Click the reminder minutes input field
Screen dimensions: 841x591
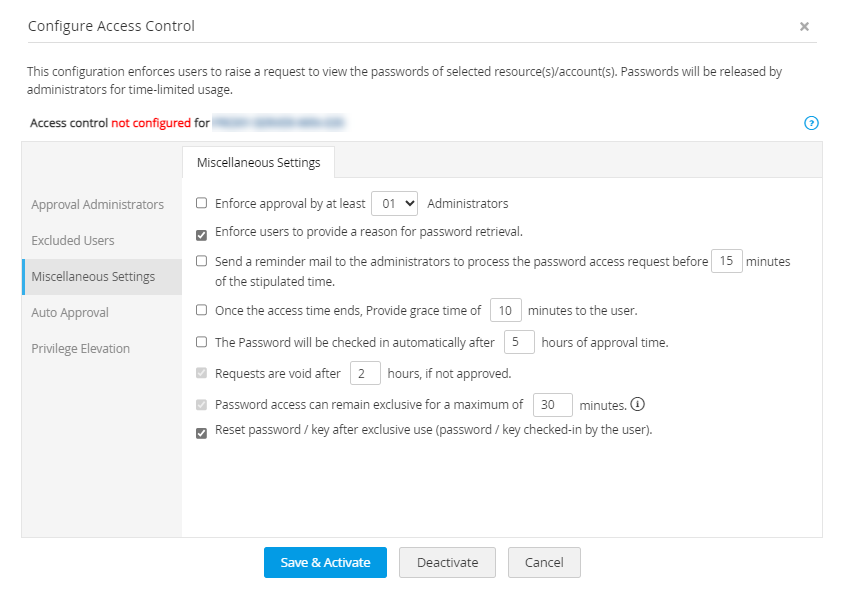tap(726, 262)
